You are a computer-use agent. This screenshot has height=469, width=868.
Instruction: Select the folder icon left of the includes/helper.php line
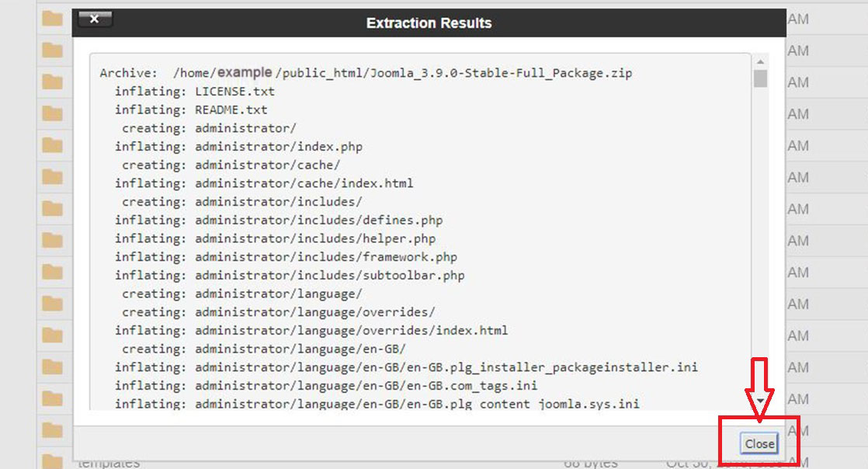pos(52,240)
